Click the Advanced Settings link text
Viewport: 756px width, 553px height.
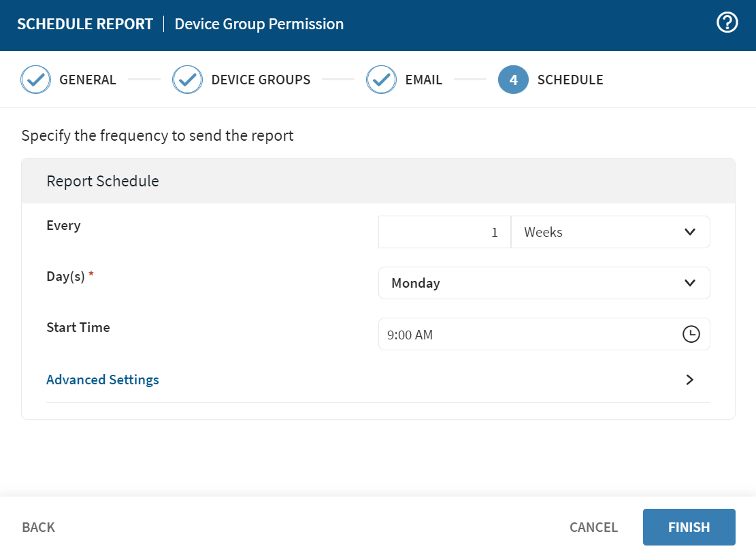(x=103, y=380)
